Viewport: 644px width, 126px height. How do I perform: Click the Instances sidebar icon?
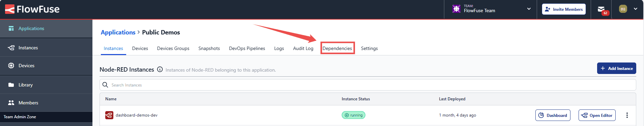pos(11,48)
